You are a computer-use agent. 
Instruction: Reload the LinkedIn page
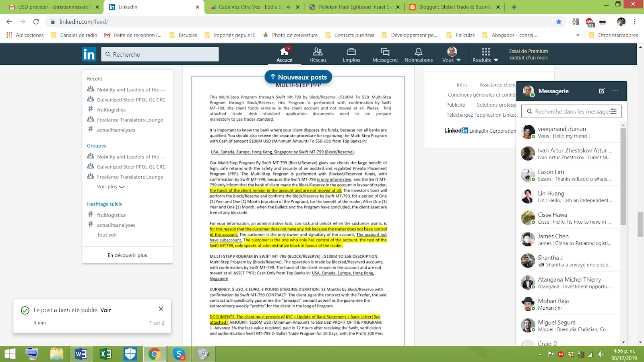[x=36, y=22]
